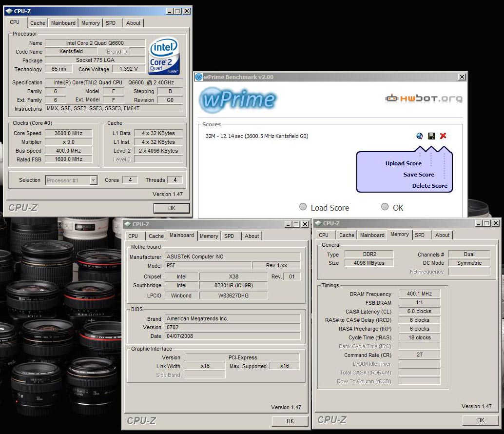Select the Load Score radio button
Viewport: 504px width, 434px height.
(x=303, y=207)
